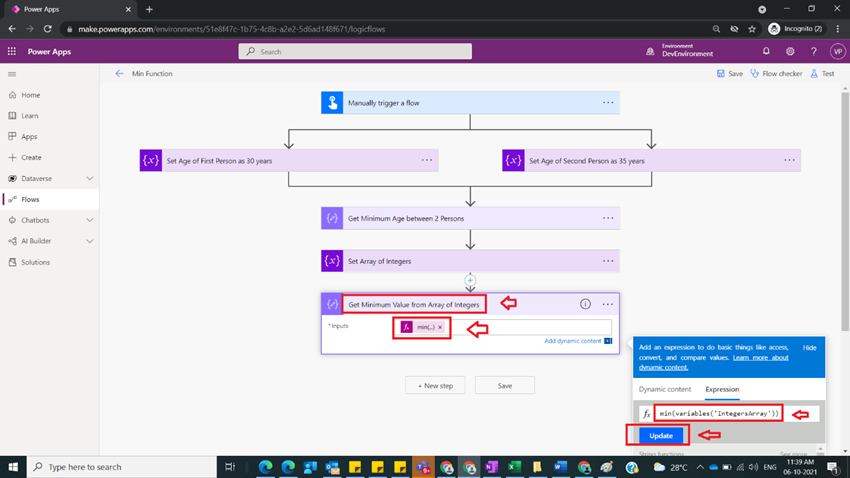Click Test in the command bar
Screen dimensions: 850x478
[x=822, y=74]
